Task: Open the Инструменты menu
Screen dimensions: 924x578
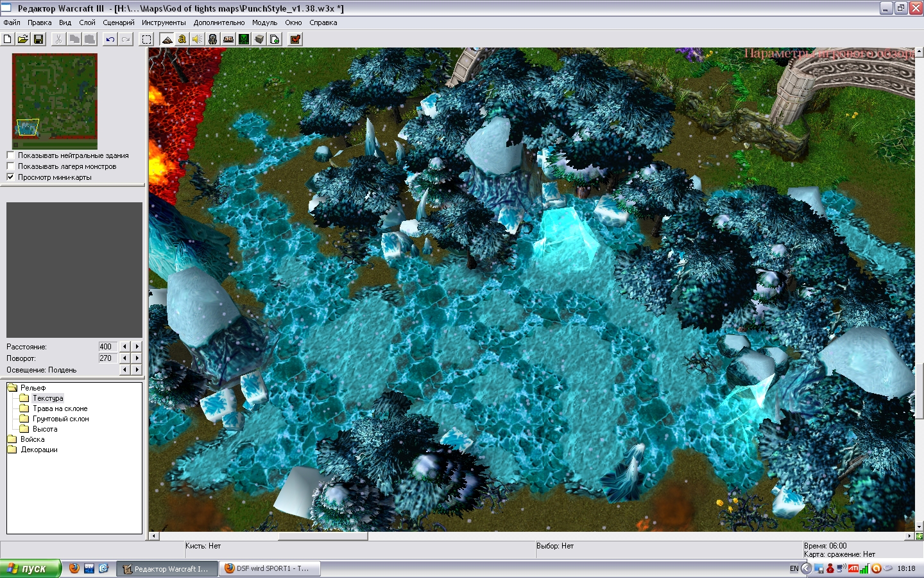Action: (x=164, y=22)
